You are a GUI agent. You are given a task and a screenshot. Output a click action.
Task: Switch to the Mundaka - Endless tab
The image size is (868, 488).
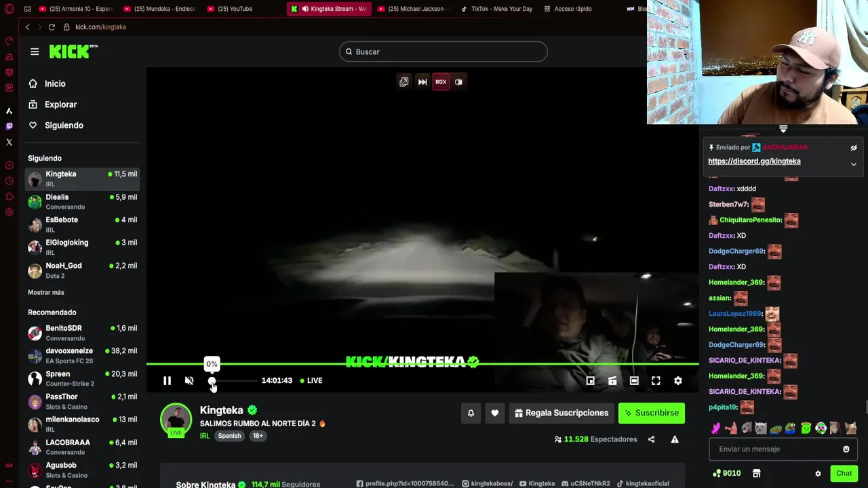(159, 9)
